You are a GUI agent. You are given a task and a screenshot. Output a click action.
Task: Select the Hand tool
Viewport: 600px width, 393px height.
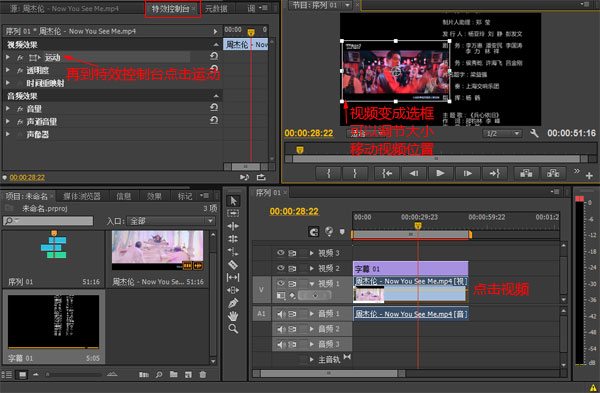coord(233,316)
